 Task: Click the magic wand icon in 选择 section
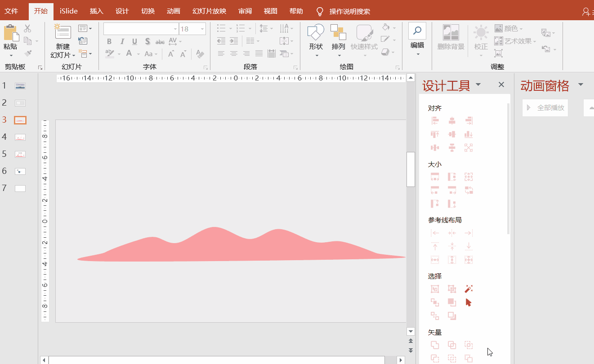tap(469, 289)
